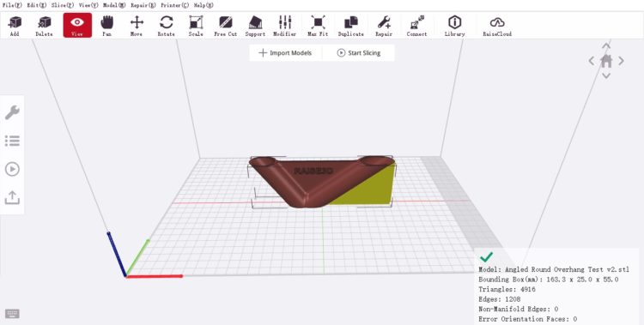Rotate view right using right chevron
The image size is (644, 325).
[x=622, y=61]
